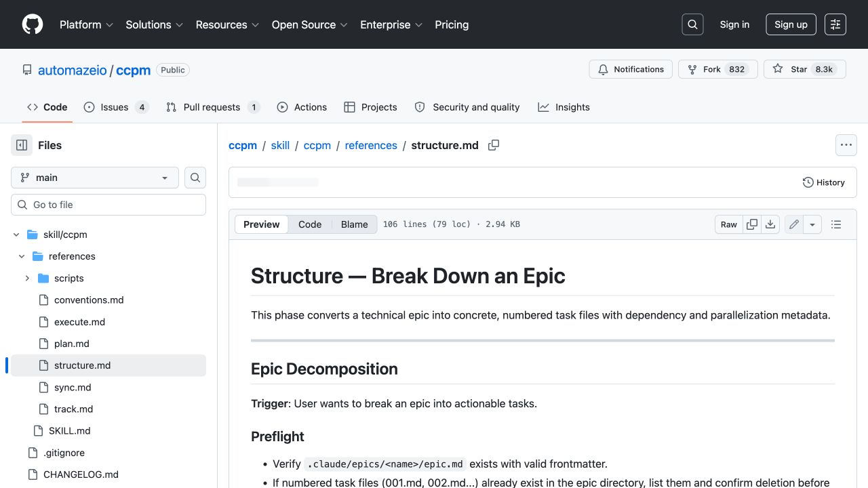Copy the file path with the copy icon

[x=494, y=145]
